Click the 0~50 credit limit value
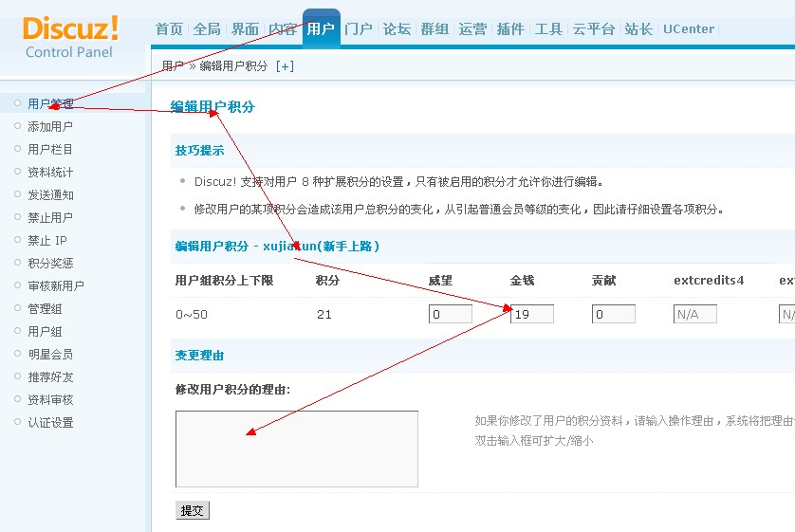This screenshot has height=532, width=795. pos(192,315)
